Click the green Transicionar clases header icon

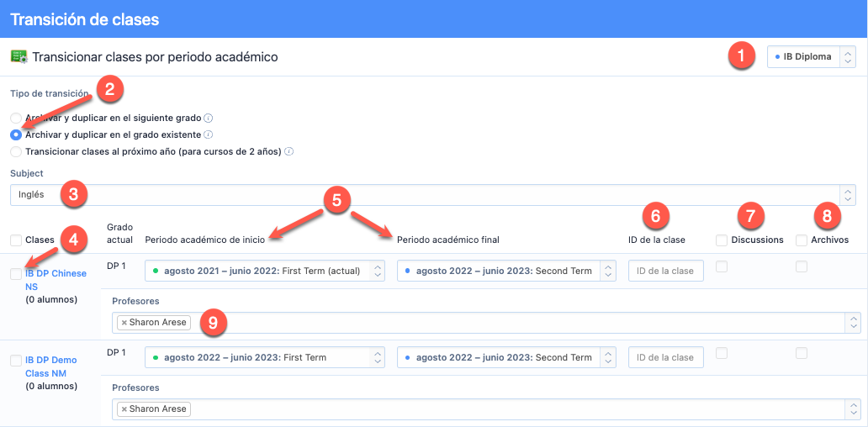19,57
